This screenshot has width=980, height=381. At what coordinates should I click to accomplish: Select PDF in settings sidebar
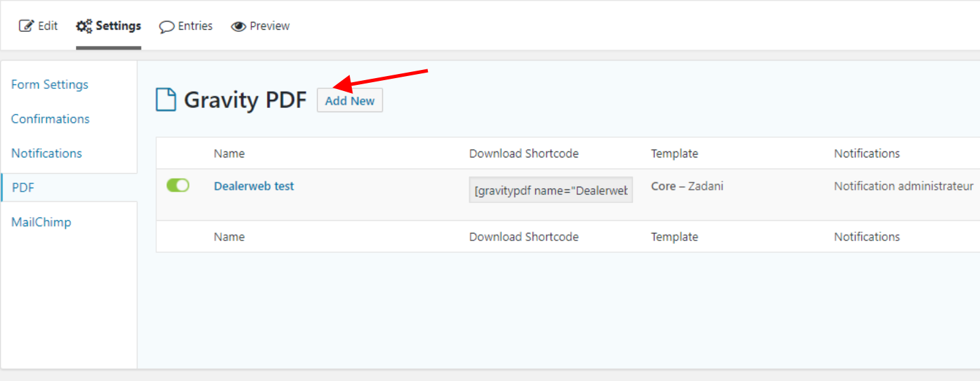coord(23,188)
